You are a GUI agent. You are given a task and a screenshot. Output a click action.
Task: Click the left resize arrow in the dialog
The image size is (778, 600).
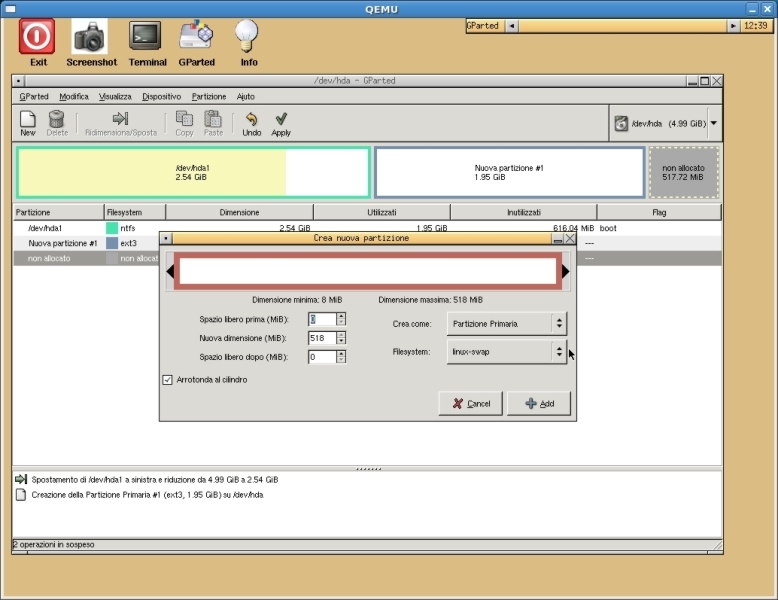coord(170,271)
